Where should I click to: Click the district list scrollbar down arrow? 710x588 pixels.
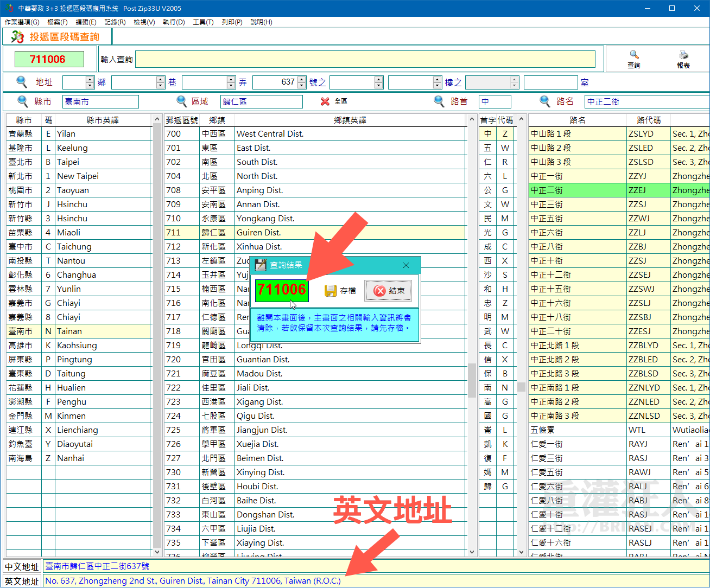(472, 552)
